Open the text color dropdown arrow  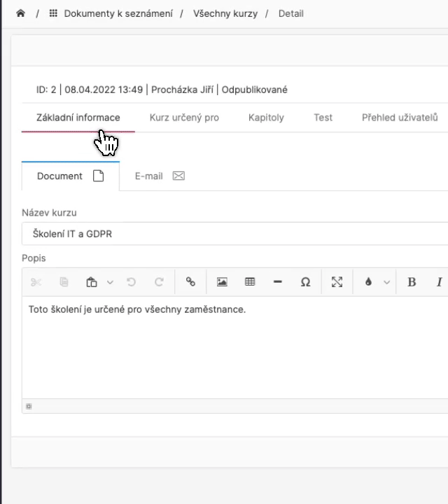click(386, 282)
